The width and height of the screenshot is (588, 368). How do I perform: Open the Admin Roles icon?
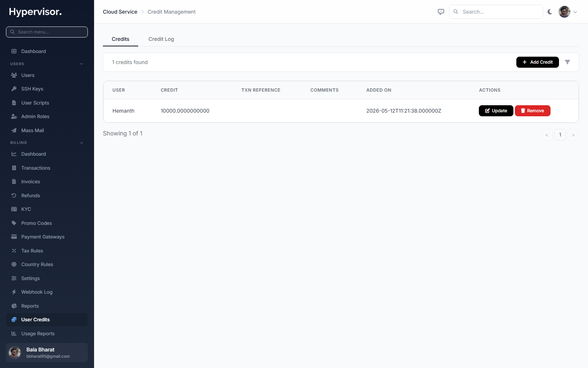pos(14,116)
